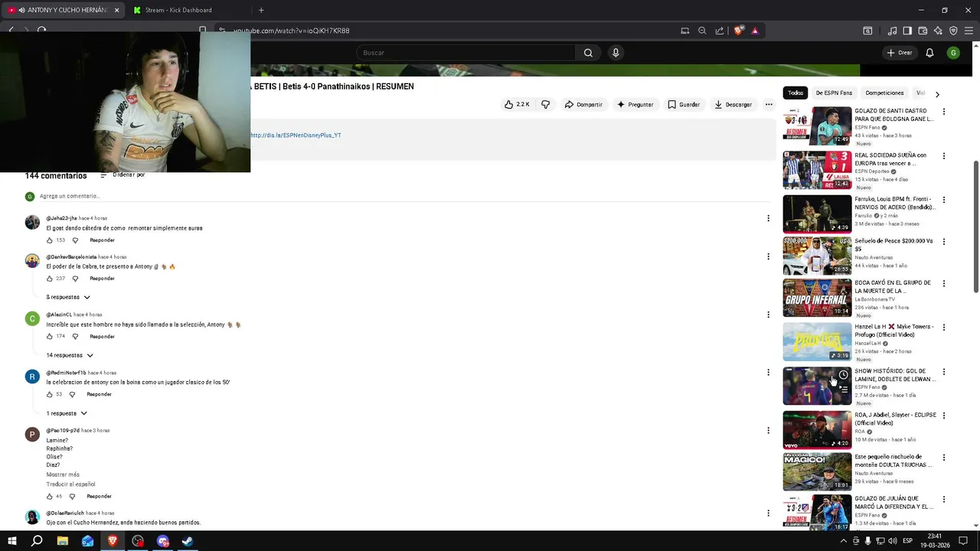Image resolution: width=980 pixels, height=551 pixels.
Task: Open the Ordenar por sort menu
Action: [x=122, y=175]
